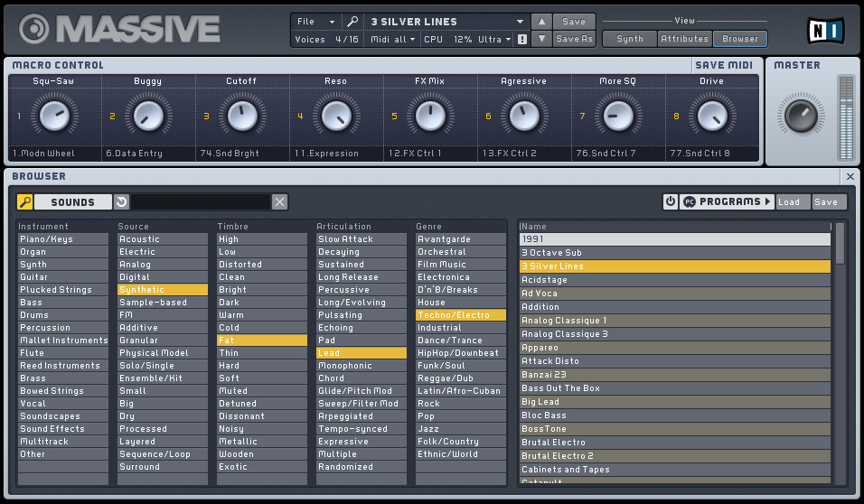This screenshot has height=504, width=864.
Task: Open the File dropdown menu
Action: [315, 22]
